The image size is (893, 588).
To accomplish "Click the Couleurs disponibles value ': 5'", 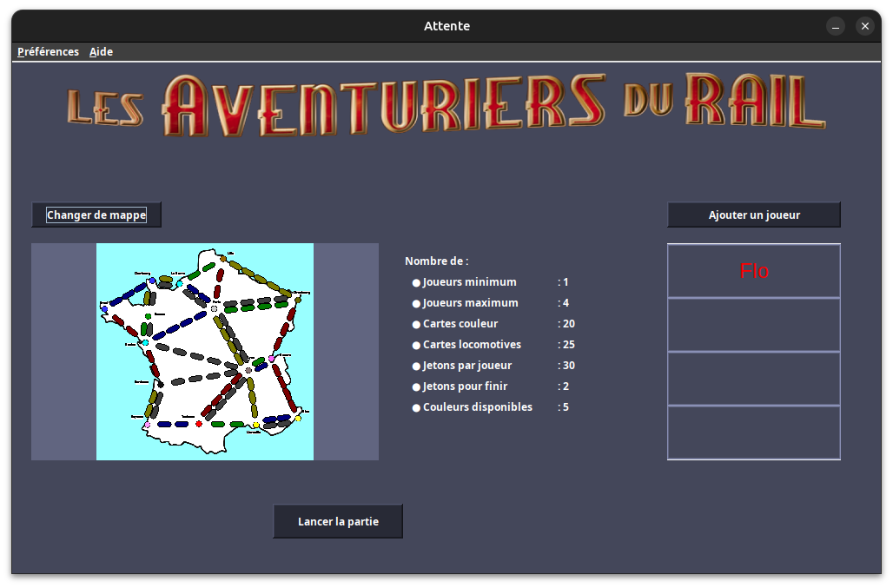I will 563,407.
